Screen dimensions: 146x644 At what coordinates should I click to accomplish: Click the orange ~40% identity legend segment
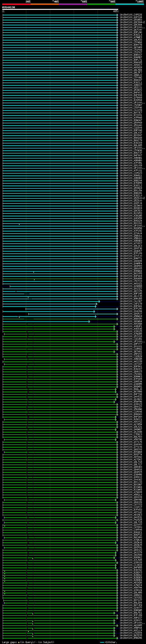coord(45,4)
